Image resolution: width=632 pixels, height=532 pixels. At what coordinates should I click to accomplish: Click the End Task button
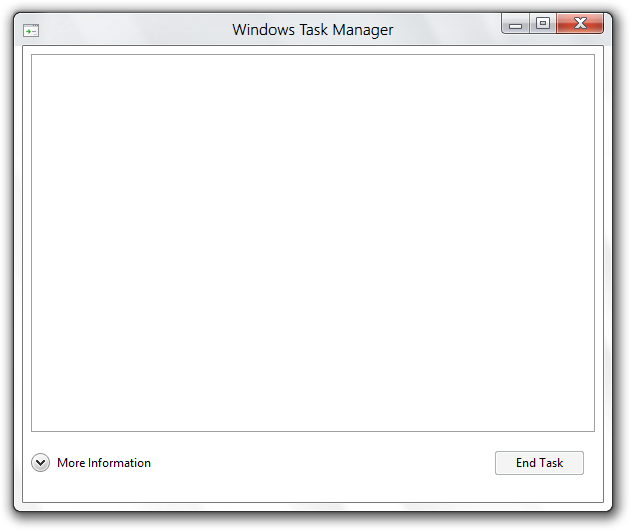(x=539, y=463)
